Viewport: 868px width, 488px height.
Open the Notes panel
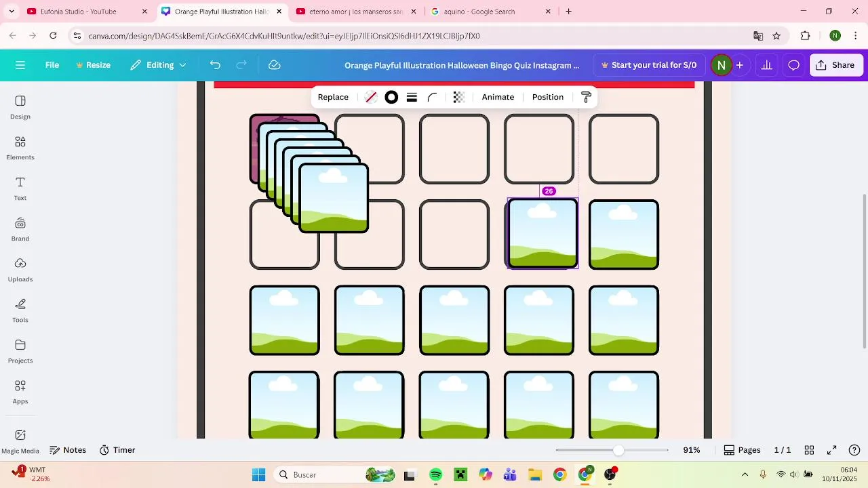click(x=67, y=450)
